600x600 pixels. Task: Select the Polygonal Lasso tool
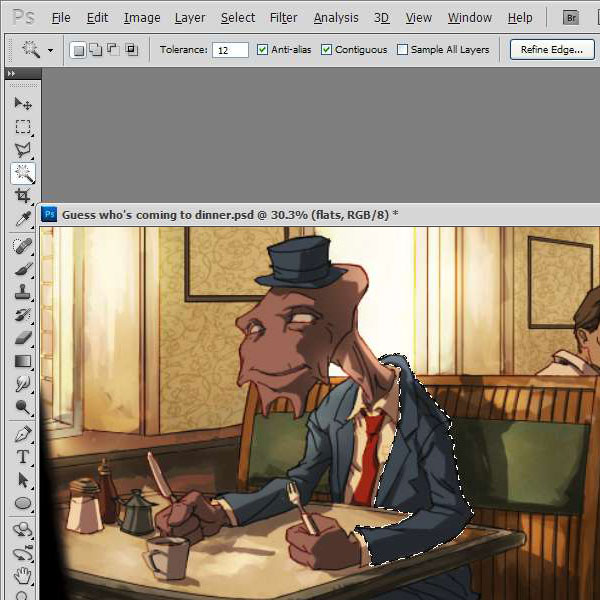[x=23, y=150]
